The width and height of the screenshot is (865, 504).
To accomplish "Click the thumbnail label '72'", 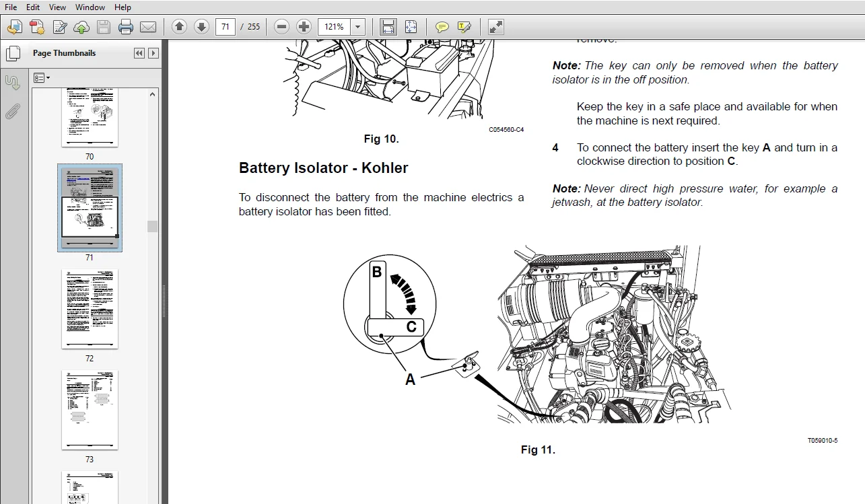I will point(90,359).
